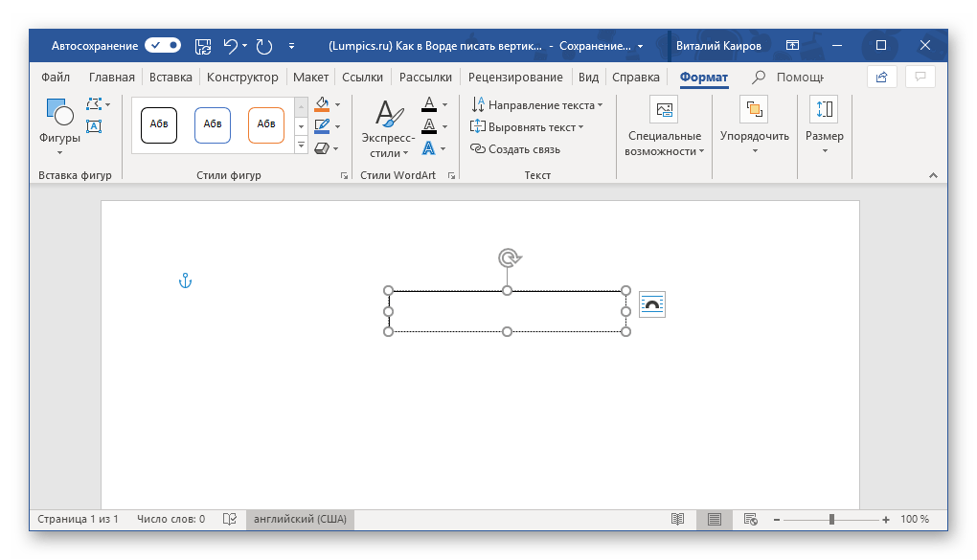
Task: Click Создать связь button
Action: 515,149
